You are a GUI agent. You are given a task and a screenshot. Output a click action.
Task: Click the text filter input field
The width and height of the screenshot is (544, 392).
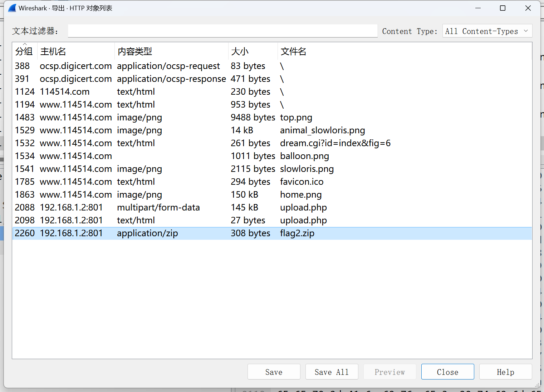click(x=222, y=31)
